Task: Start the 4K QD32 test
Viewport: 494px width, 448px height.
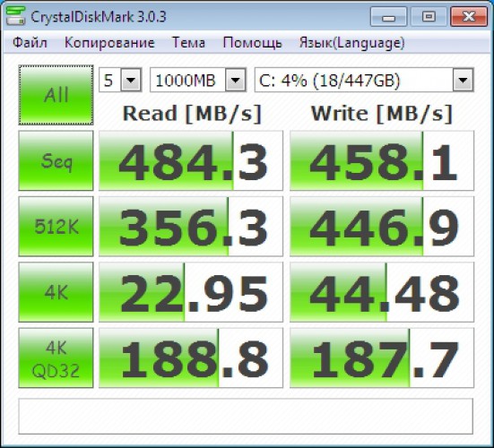Action: [56, 358]
